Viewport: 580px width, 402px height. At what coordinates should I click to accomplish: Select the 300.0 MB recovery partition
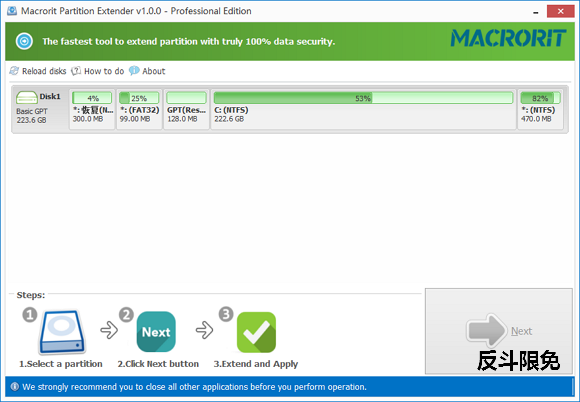click(x=92, y=109)
